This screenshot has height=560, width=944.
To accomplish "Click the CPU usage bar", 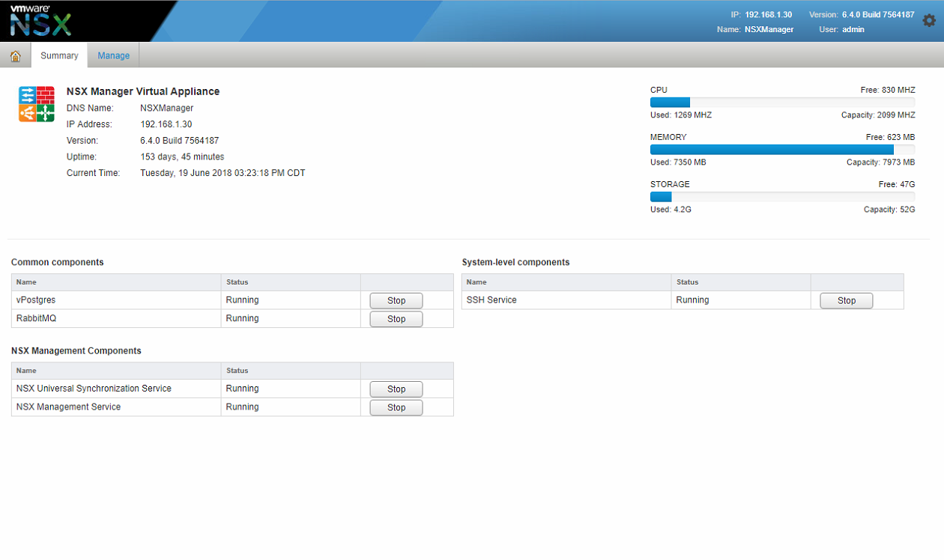I will [x=782, y=103].
